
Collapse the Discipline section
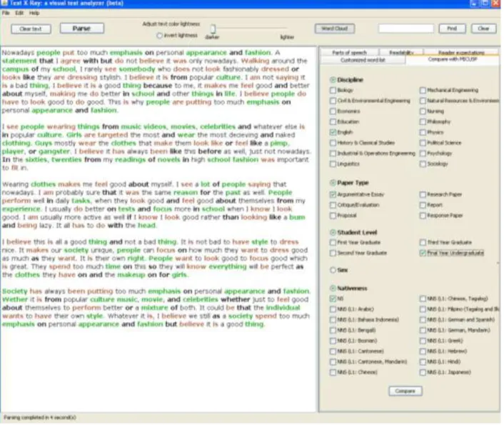333,80
